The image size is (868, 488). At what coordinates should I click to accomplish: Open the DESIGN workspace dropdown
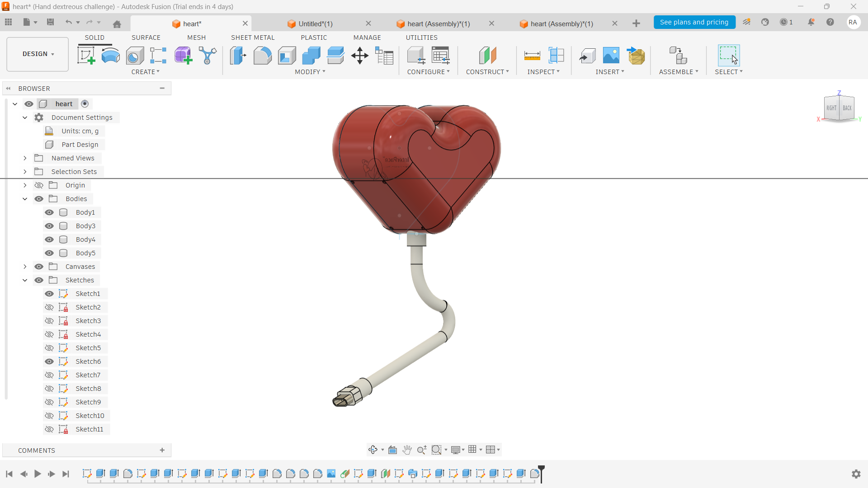click(x=38, y=54)
